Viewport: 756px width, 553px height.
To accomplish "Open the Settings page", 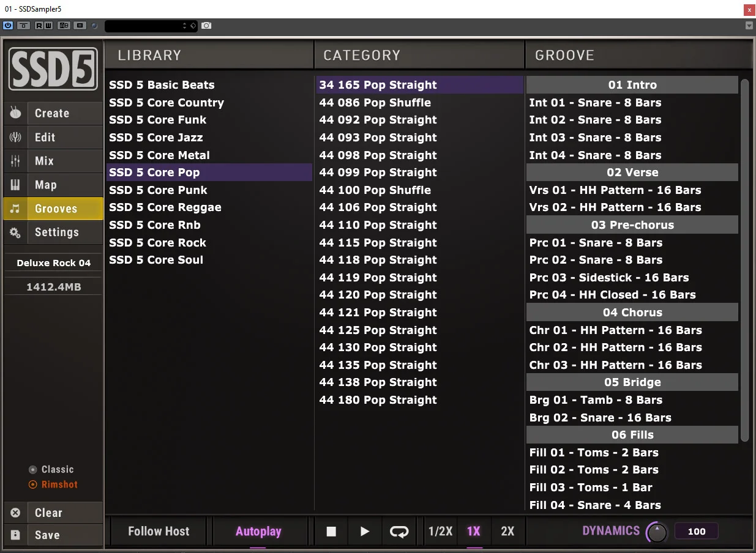I will (53, 232).
